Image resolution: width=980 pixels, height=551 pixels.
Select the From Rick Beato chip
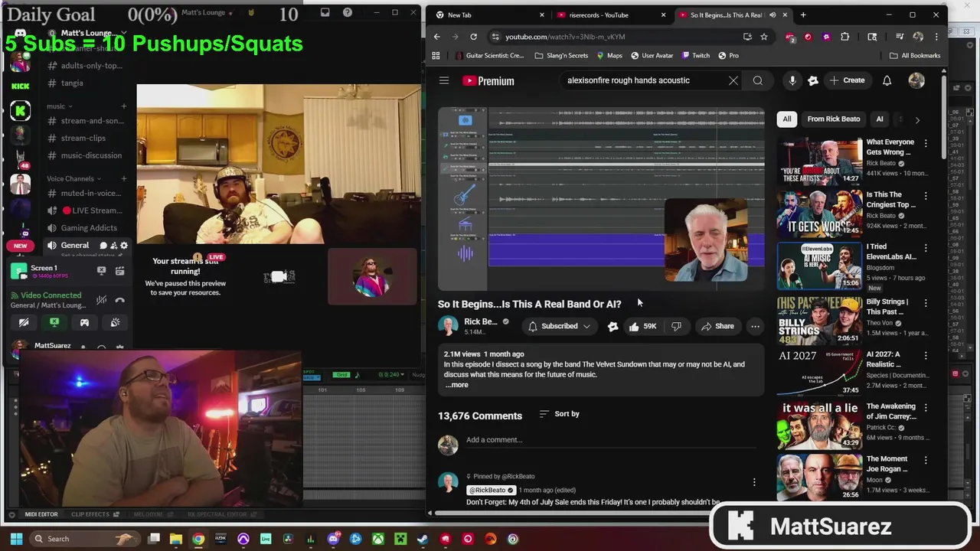[833, 119]
